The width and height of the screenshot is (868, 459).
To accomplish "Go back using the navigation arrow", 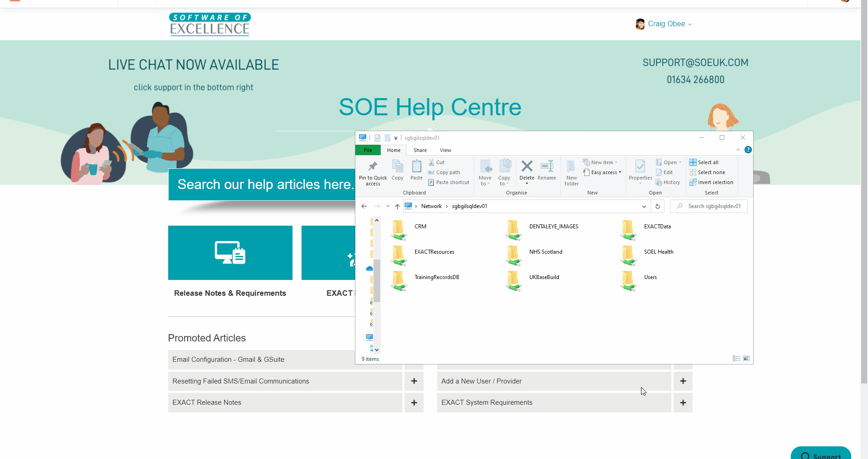I will click(364, 206).
